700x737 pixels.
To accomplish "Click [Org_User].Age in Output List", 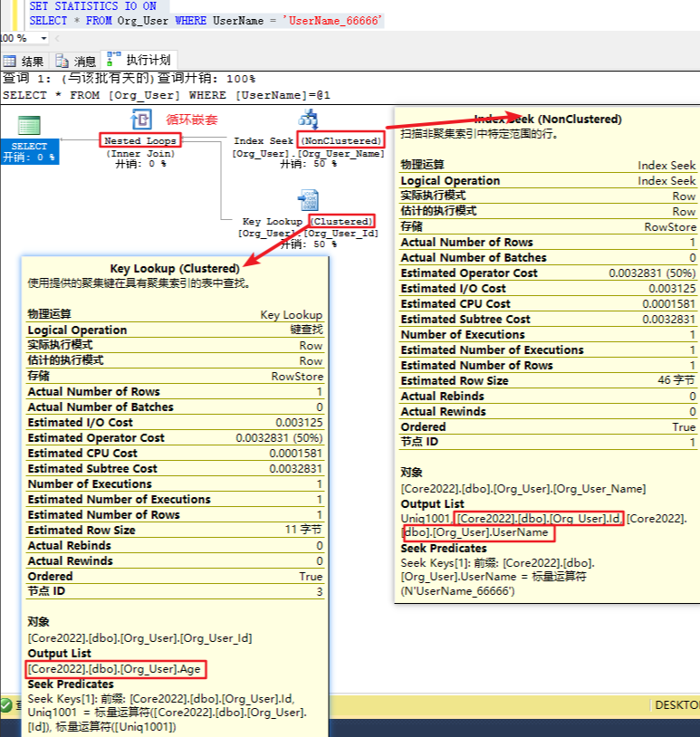I will (x=116, y=669).
